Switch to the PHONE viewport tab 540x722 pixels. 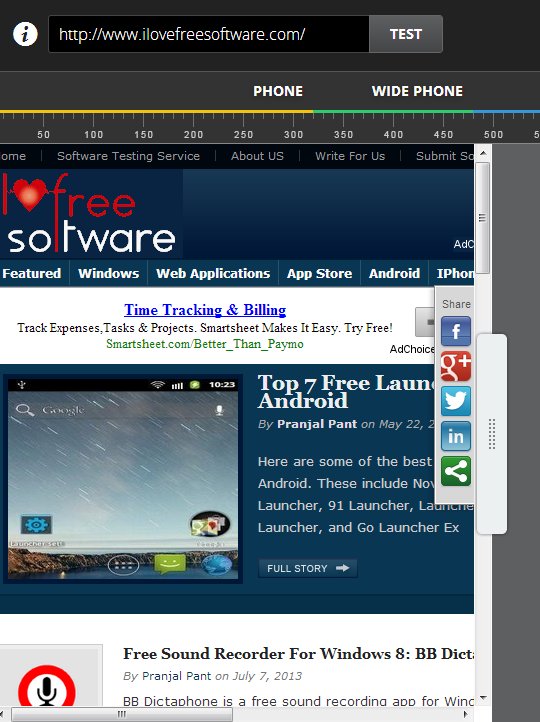[278, 91]
